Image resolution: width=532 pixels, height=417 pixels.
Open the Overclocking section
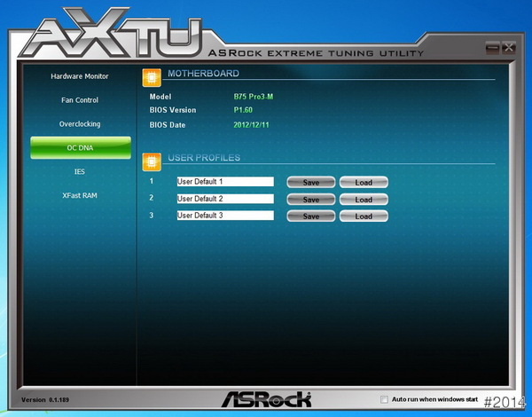tap(80, 124)
